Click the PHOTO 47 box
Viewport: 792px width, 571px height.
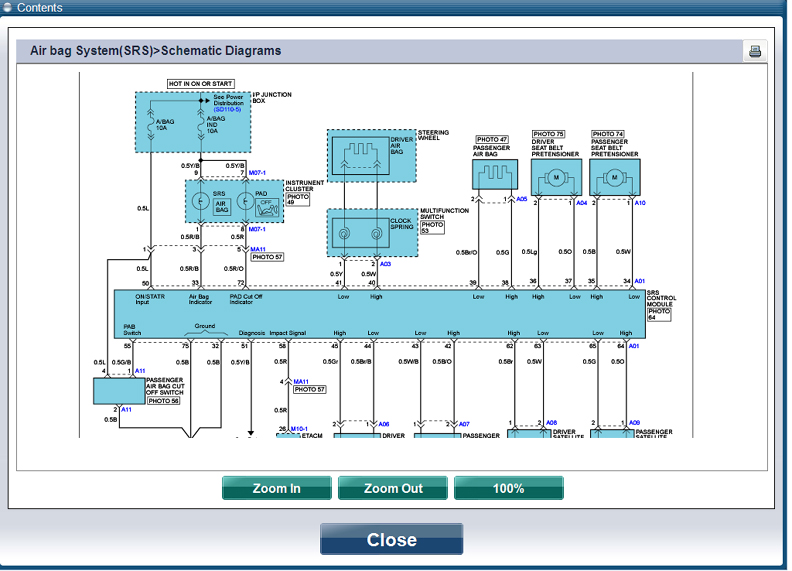[491, 139]
